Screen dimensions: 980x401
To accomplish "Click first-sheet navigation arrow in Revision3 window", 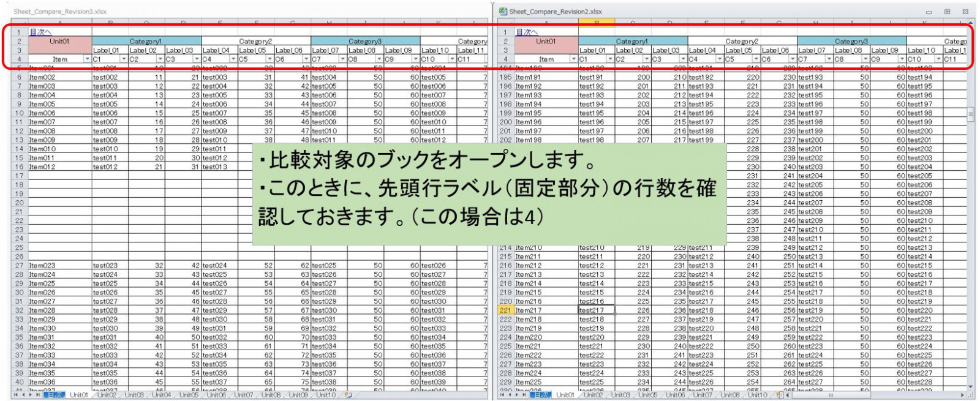I will [17, 395].
